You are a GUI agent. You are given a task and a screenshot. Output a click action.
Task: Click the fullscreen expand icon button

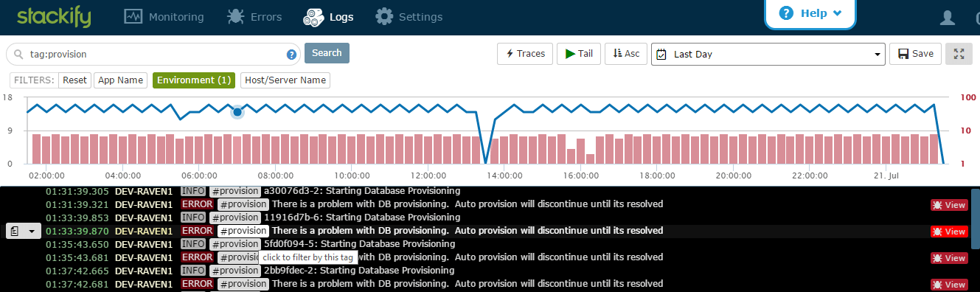pyautogui.click(x=959, y=54)
